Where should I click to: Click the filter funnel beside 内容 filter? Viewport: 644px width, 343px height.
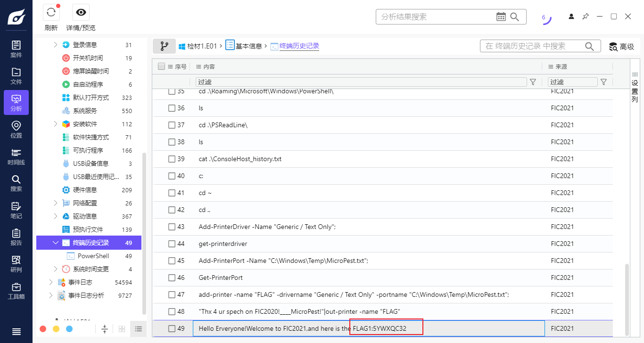tap(533, 82)
